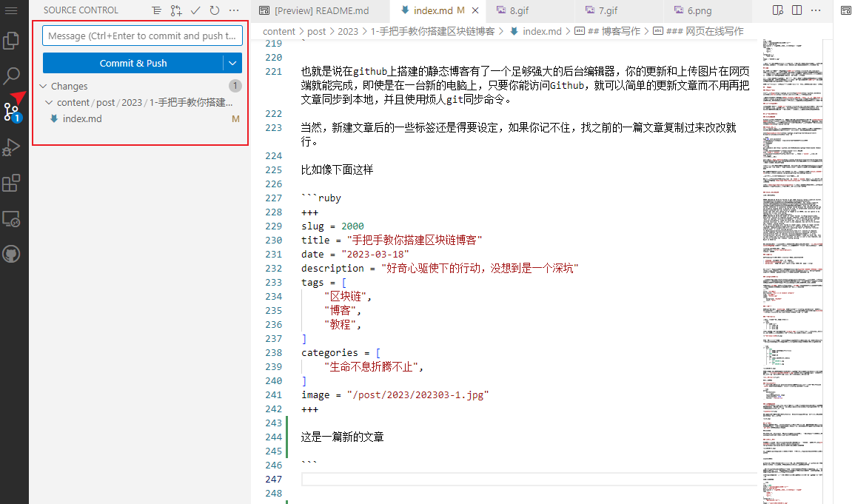The image size is (855, 504).
Task: Open the Extensions view
Action: (x=11, y=183)
